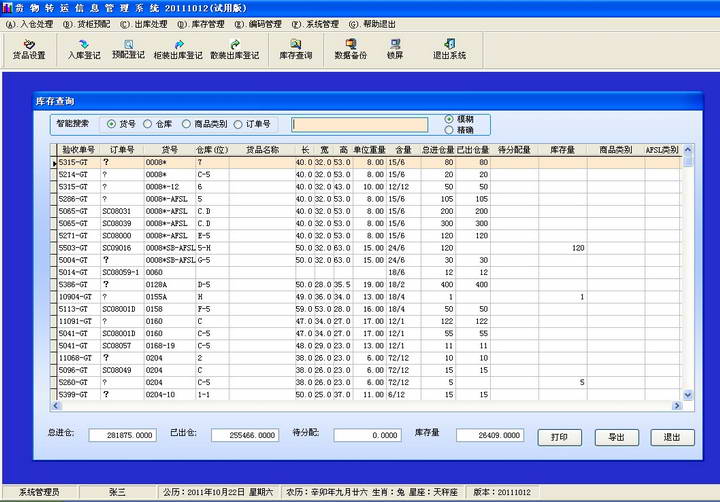Select the 仓库 search radio button
Screen dimensions: 720x502
(x=147, y=124)
